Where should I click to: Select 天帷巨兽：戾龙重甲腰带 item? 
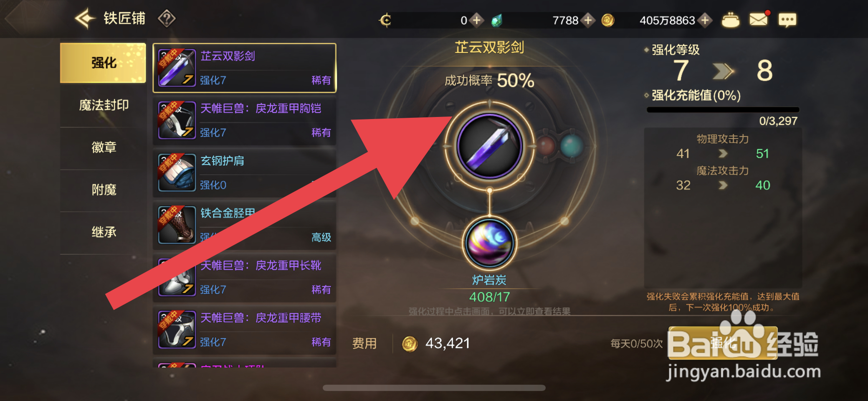click(245, 330)
